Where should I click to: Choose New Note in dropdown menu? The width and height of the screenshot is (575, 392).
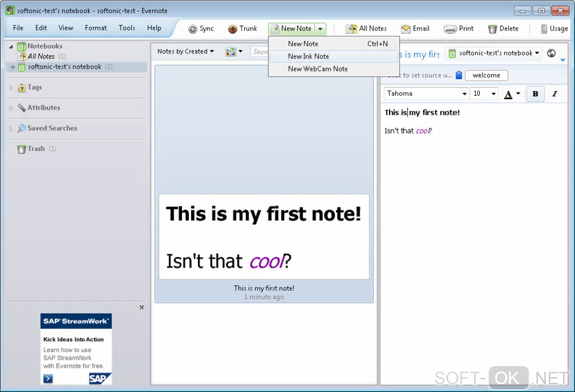334,43
